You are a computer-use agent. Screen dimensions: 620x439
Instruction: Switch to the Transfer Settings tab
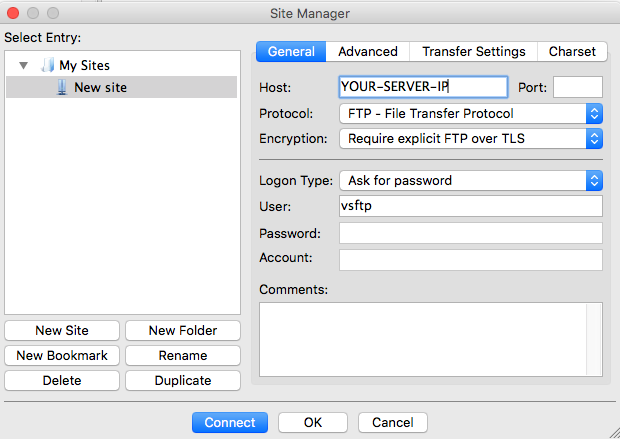(x=474, y=51)
